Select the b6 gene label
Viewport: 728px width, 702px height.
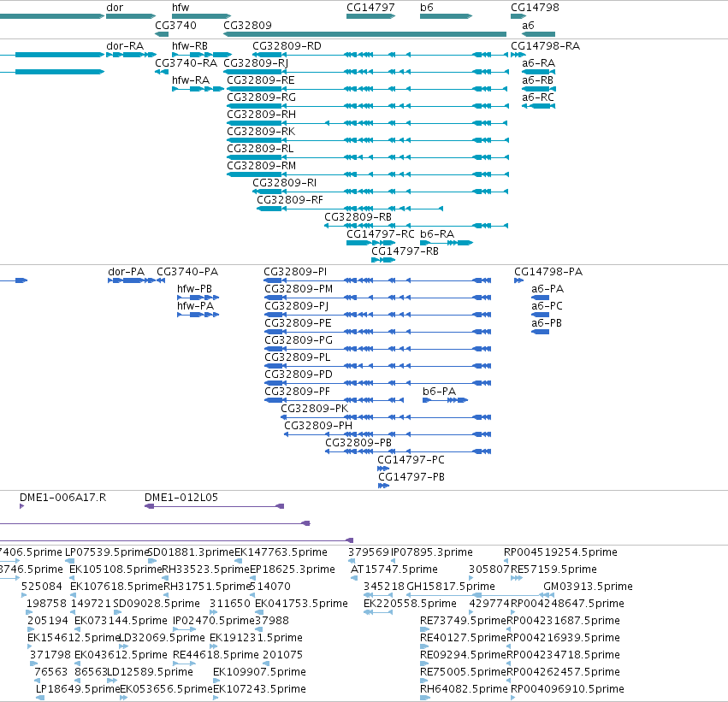click(x=427, y=8)
